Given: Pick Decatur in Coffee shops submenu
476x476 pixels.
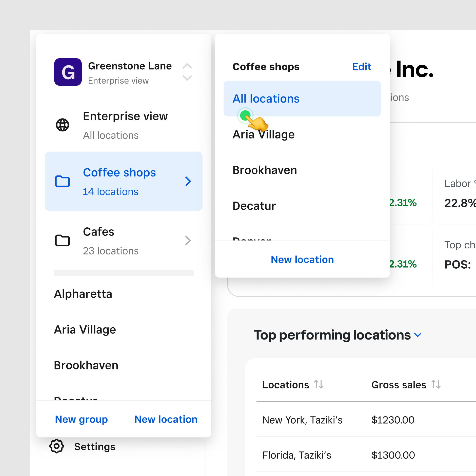Looking at the screenshot, I should (254, 206).
